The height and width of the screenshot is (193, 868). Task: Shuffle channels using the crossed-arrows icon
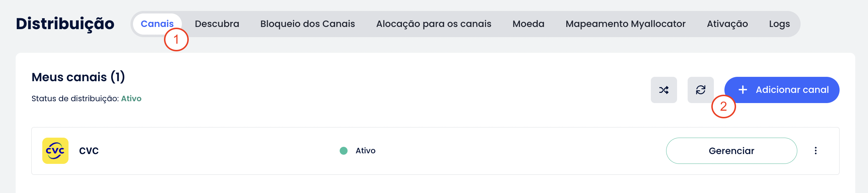tap(664, 90)
